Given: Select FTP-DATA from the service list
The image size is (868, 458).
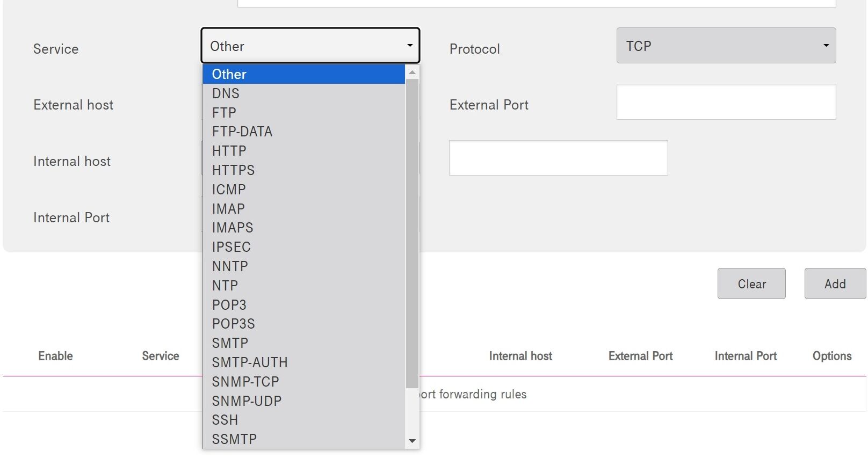Looking at the screenshot, I should [x=242, y=132].
